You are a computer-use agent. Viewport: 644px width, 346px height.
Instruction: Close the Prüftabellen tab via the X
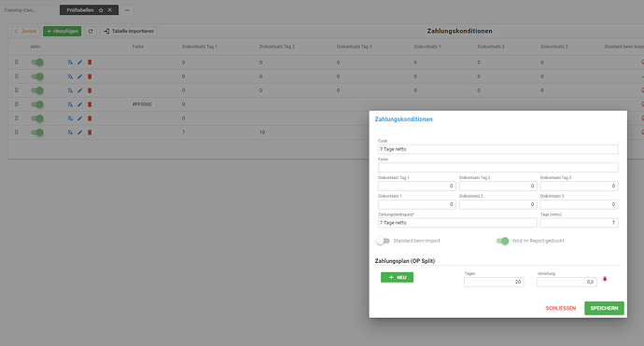(109, 10)
